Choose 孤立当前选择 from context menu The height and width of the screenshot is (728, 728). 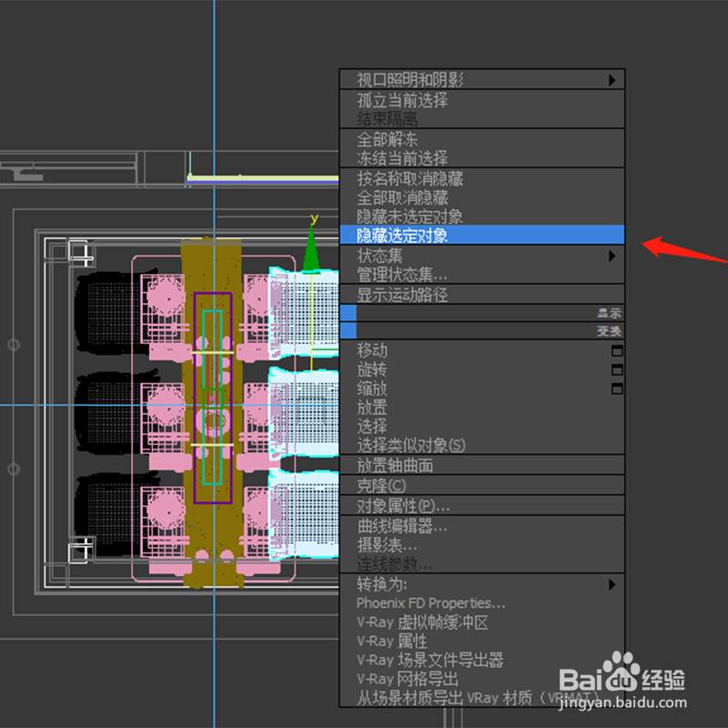pos(482,100)
